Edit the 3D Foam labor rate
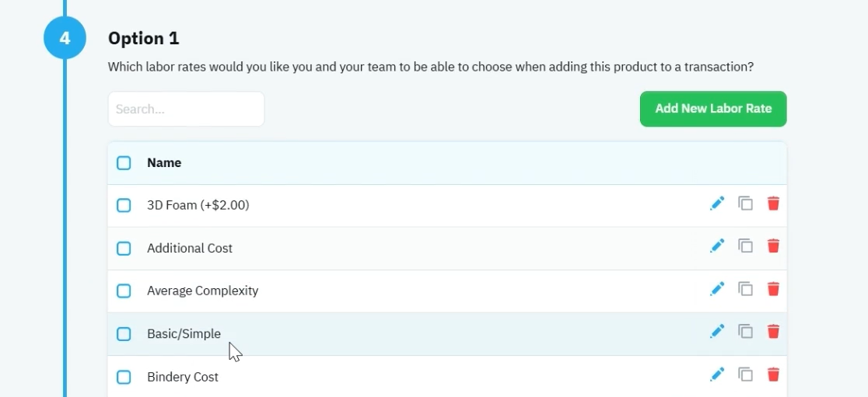 coord(717,204)
